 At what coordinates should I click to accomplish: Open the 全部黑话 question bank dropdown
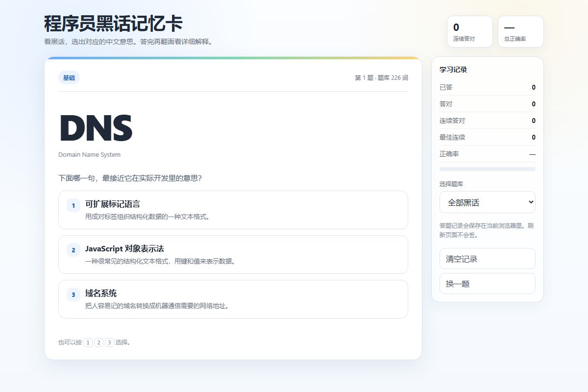click(x=488, y=202)
